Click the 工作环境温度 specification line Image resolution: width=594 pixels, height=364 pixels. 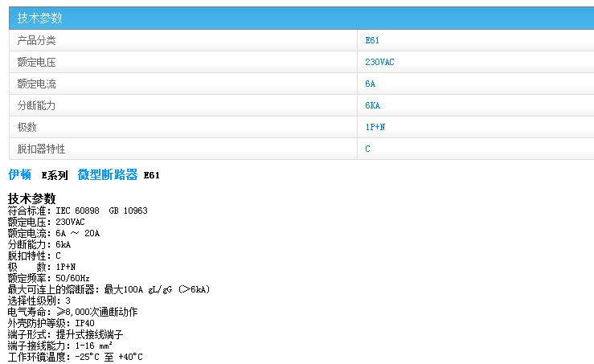point(75,357)
